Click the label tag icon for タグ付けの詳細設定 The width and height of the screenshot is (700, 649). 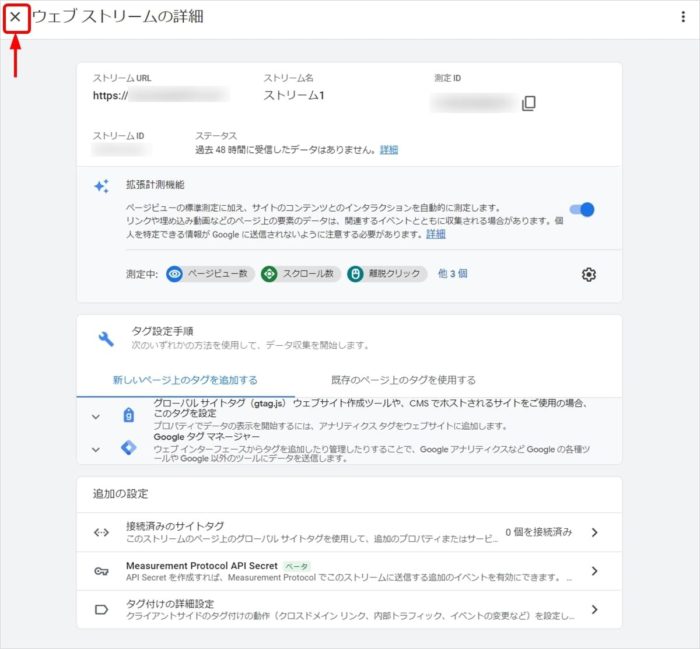click(101, 609)
